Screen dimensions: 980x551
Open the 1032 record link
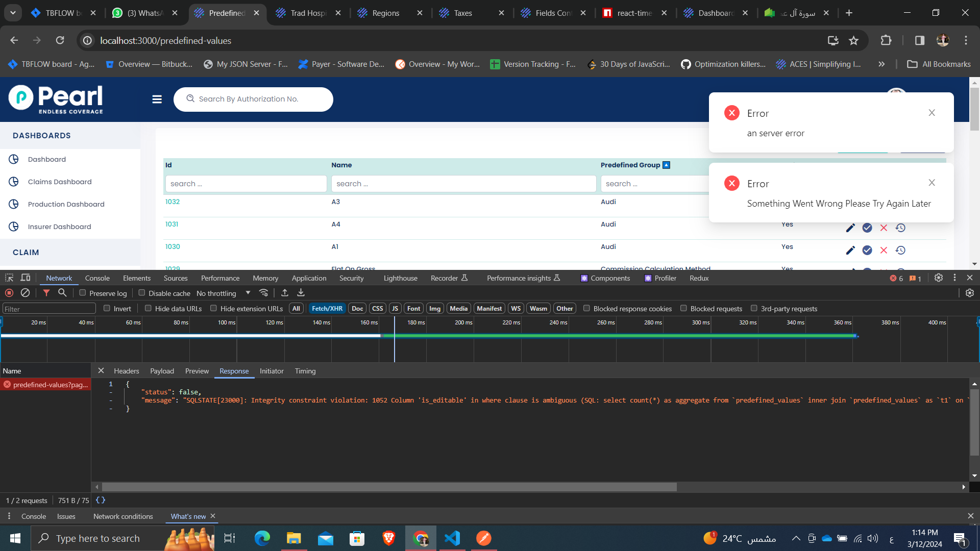(173, 202)
